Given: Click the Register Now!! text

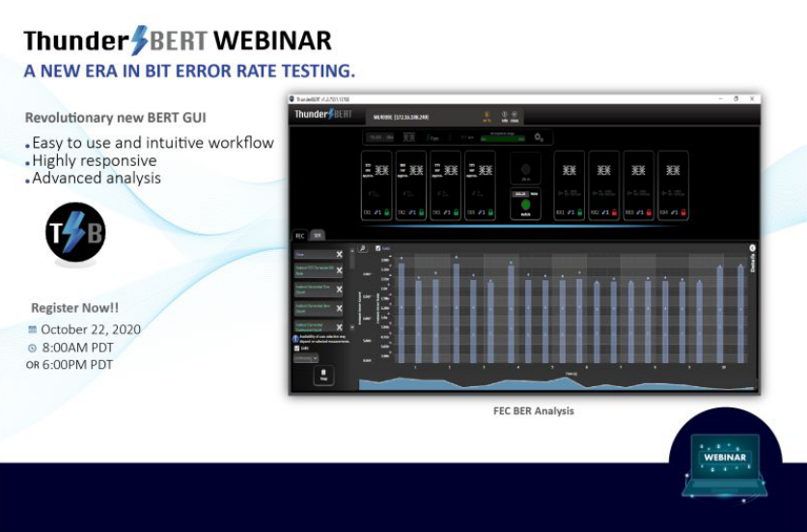Looking at the screenshot, I should [74, 307].
